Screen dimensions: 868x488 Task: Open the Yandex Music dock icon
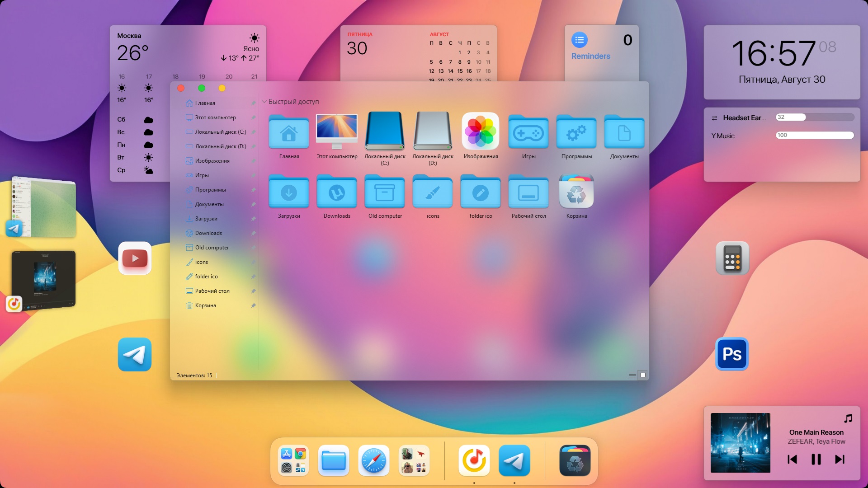pos(474,460)
